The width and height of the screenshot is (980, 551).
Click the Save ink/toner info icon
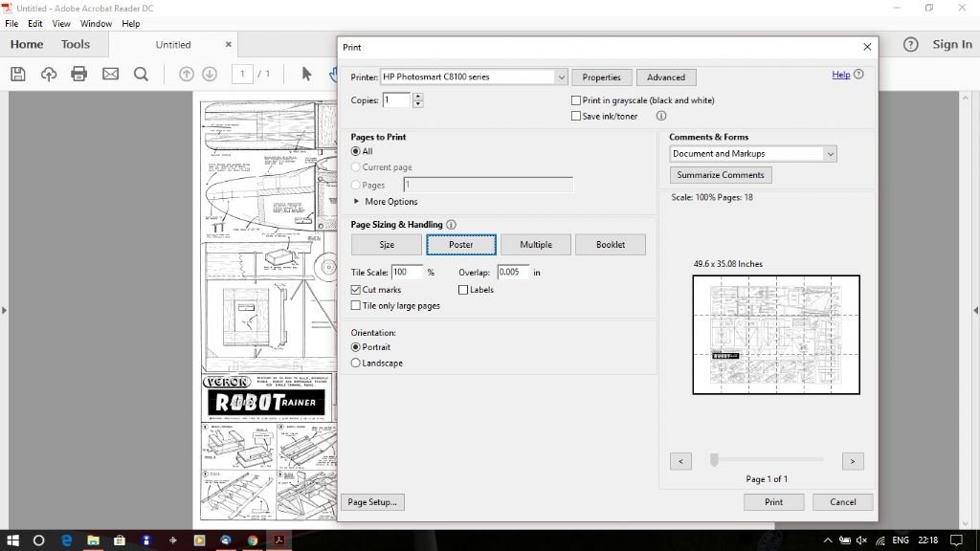660,116
